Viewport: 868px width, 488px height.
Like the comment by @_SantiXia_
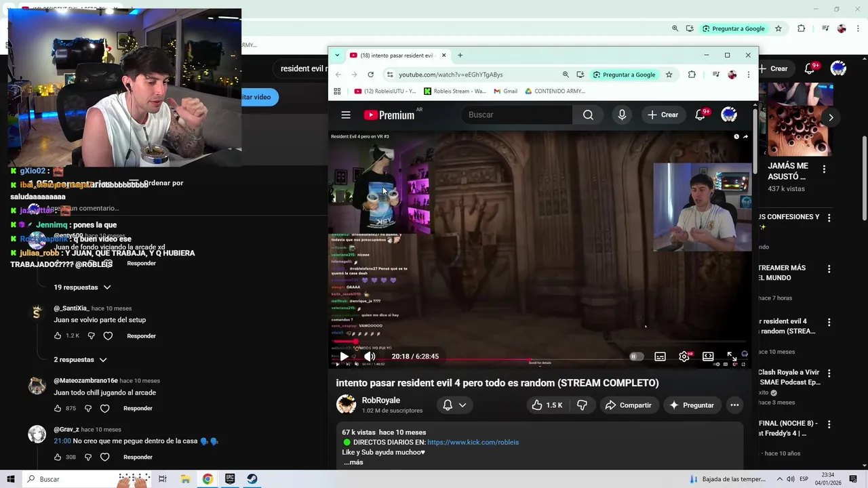click(x=58, y=336)
